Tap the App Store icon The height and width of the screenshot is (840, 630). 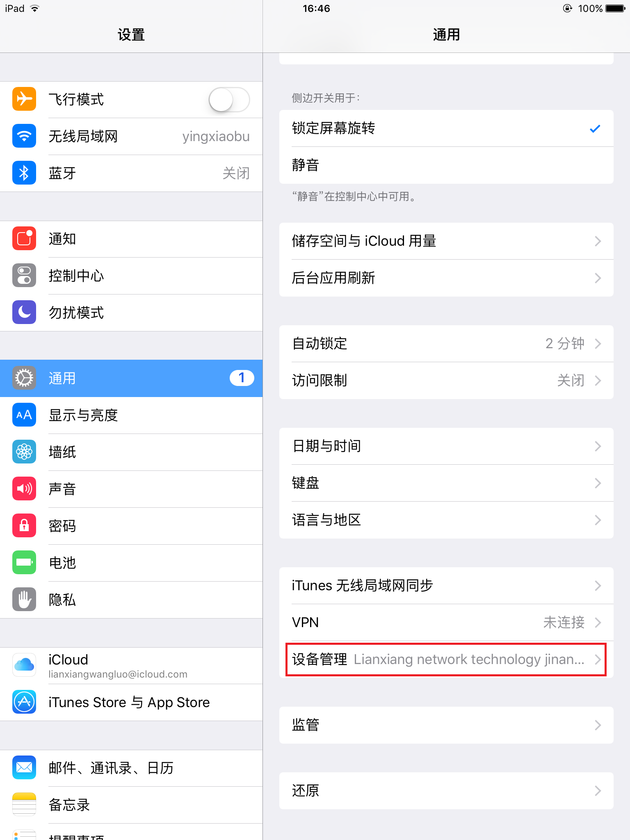click(24, 702)
